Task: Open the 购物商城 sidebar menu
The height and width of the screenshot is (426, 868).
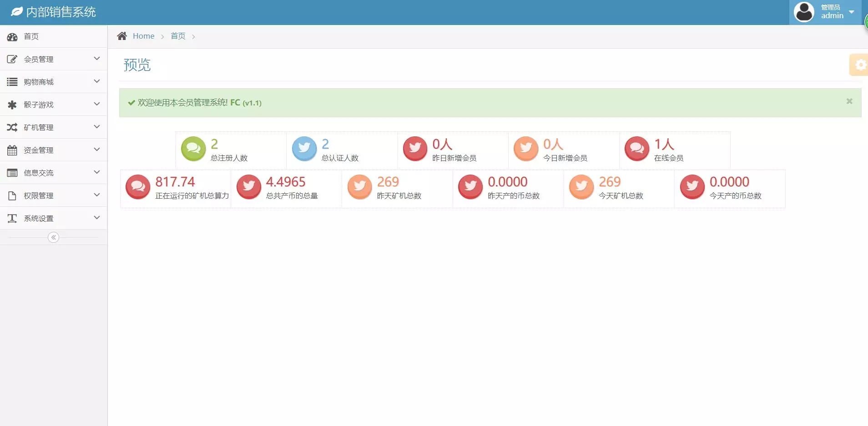Action: click(x=39, y=82)
